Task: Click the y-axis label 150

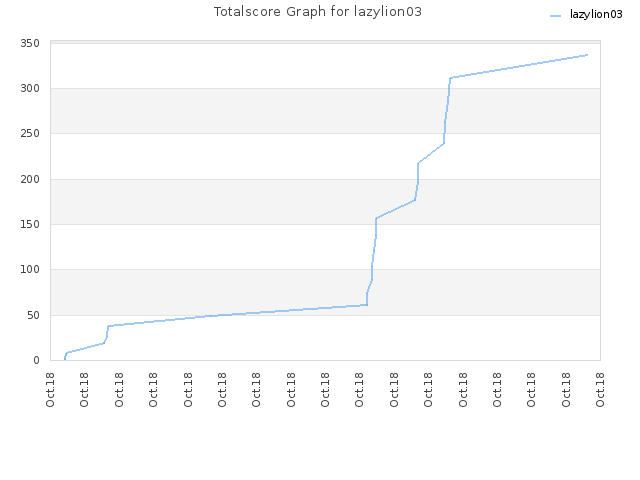Action: pos(30,224)
